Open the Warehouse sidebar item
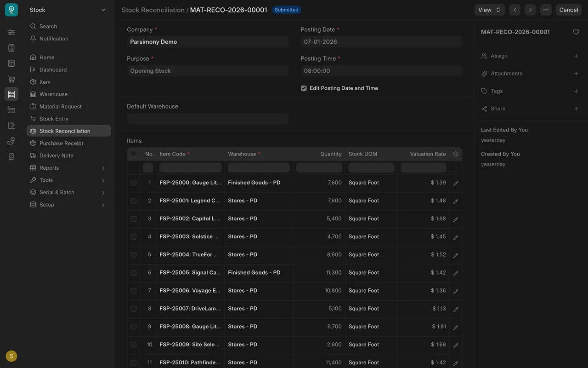Image resolution: width=588 pixels, height=368 pixels. [69, 94]
